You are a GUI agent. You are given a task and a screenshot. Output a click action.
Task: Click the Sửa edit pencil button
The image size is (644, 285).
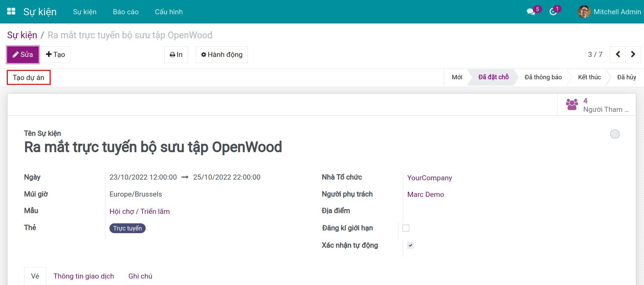click(x=23, y=55)
